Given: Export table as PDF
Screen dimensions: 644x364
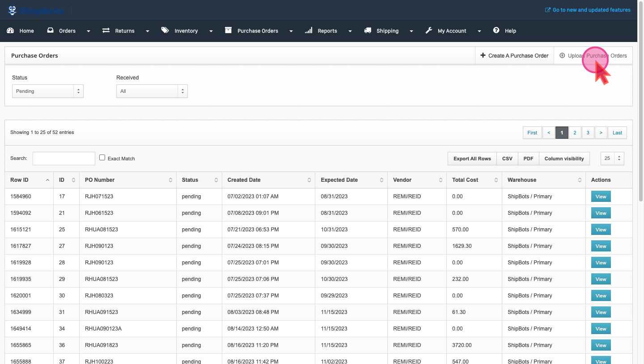Looking at the screenshot, I should (528, 159).
